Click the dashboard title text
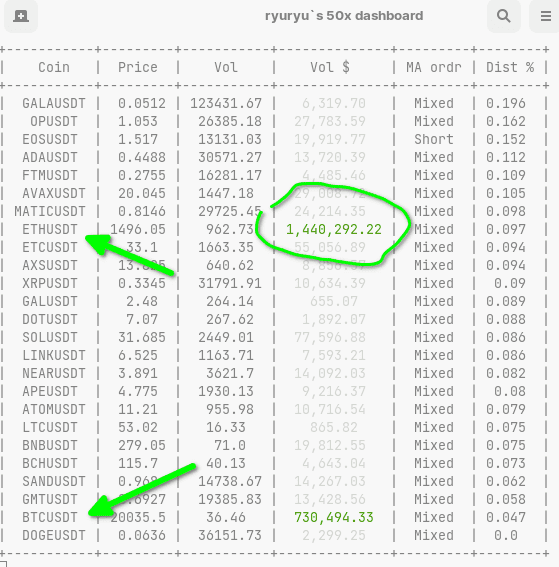This screenshot has height=567, width=559. click(x=344, y=16)
